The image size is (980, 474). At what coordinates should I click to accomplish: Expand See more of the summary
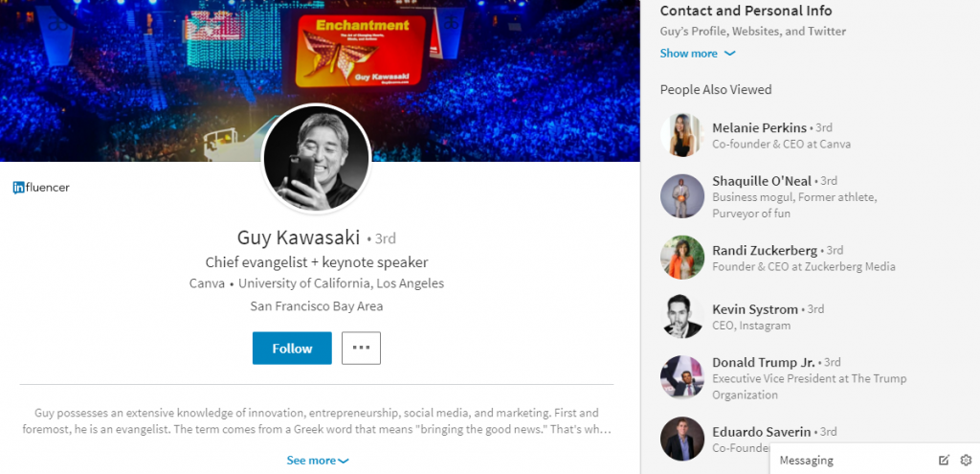click(318, 461)
